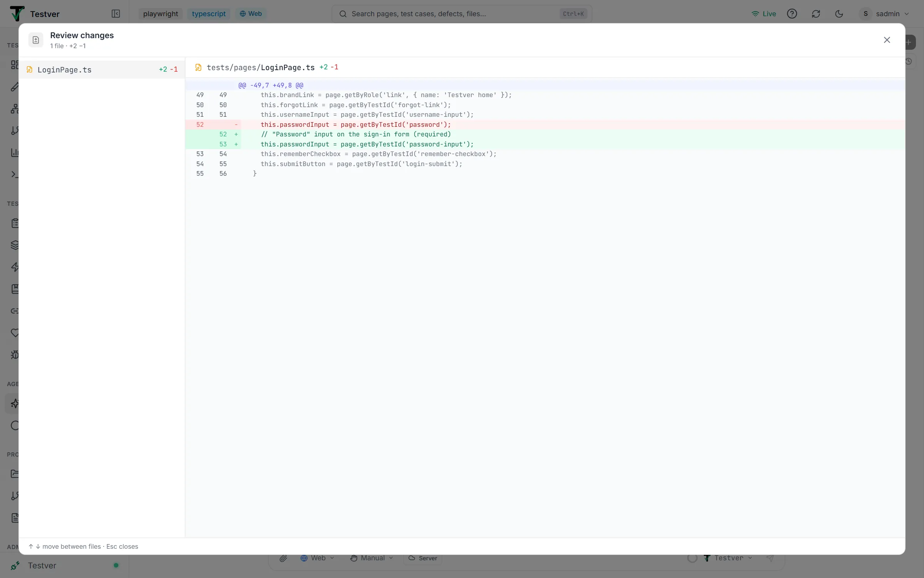Close the Review changes dialog
The height and width of the screenshot is (578, 924).
point(887,40)
